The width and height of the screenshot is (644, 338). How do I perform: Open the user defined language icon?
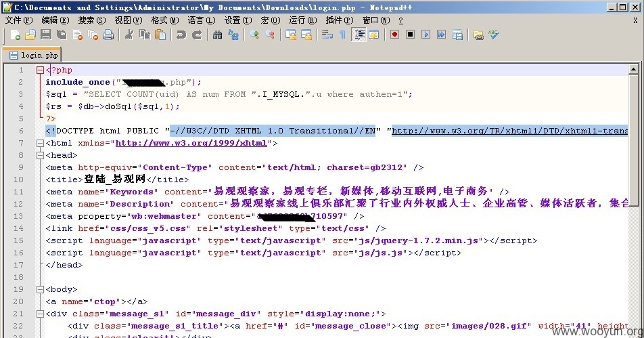[x=374, y=35]
